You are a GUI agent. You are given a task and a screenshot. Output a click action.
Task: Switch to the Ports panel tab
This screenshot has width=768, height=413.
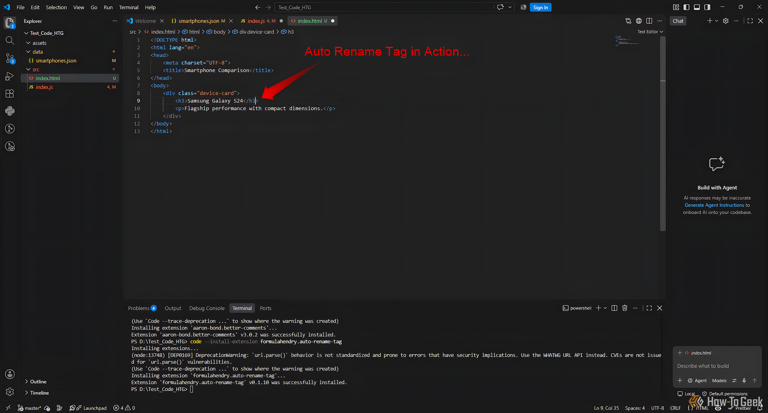click(x=265, y=308)
